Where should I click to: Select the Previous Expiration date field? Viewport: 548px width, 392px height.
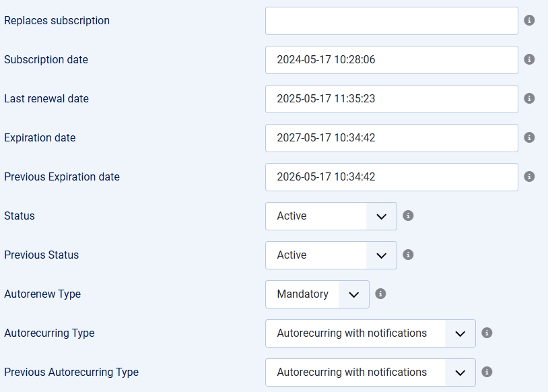[391, 177]
